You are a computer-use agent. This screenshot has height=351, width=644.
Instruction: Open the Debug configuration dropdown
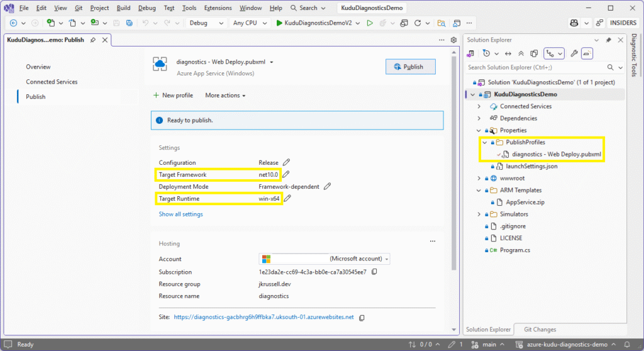pos(206,23)
